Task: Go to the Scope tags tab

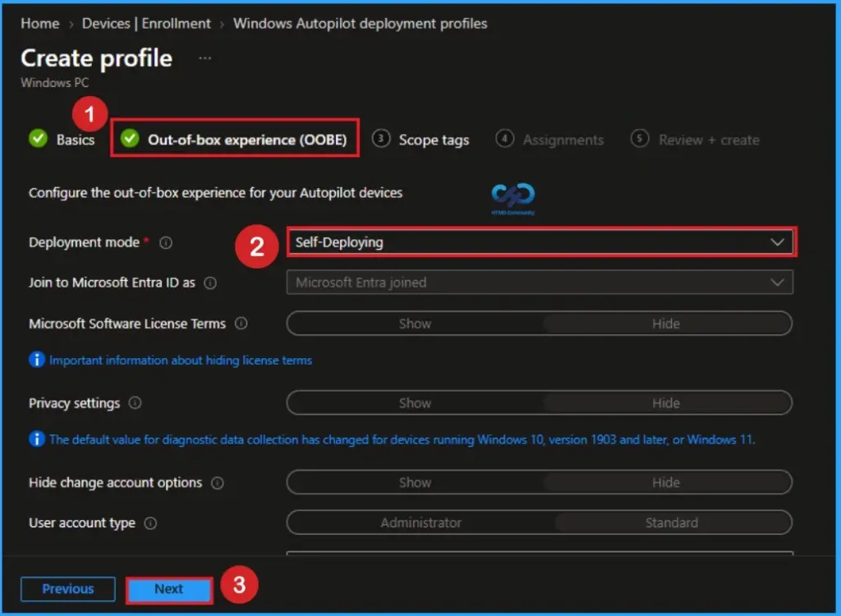Action: (420, 140)
